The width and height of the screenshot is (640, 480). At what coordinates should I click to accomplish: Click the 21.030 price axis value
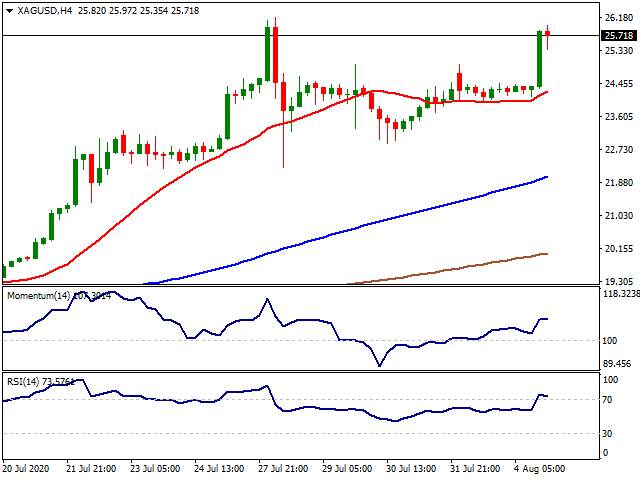pos(619,216)
